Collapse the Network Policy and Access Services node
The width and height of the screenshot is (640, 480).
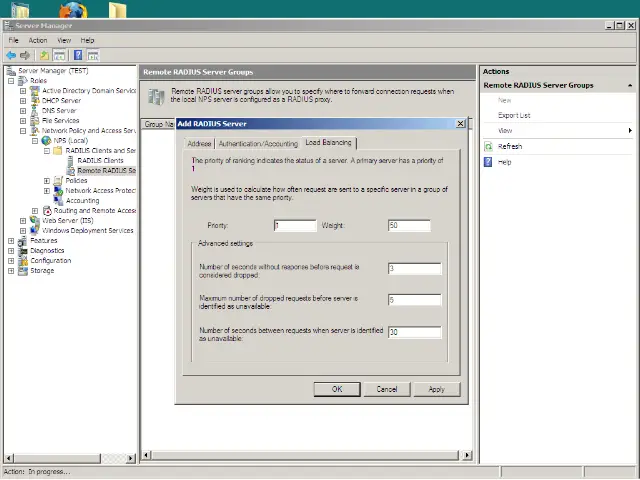pyautogui.click(x=23, y=131)
